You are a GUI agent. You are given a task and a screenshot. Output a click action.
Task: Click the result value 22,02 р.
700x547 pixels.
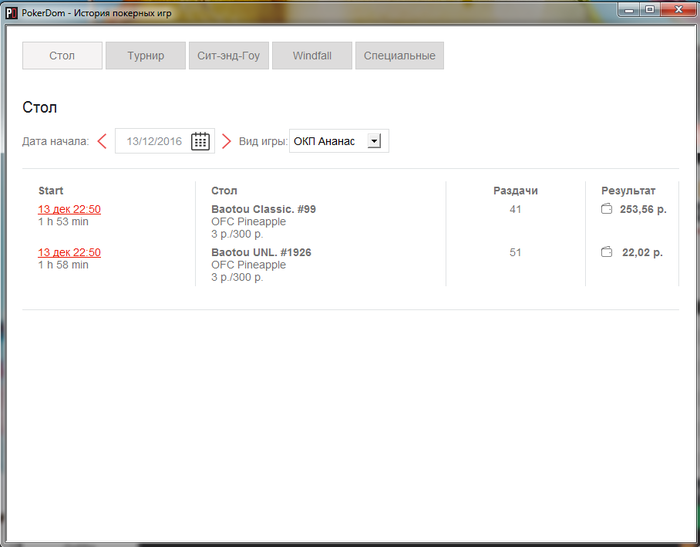pos(642,252)
